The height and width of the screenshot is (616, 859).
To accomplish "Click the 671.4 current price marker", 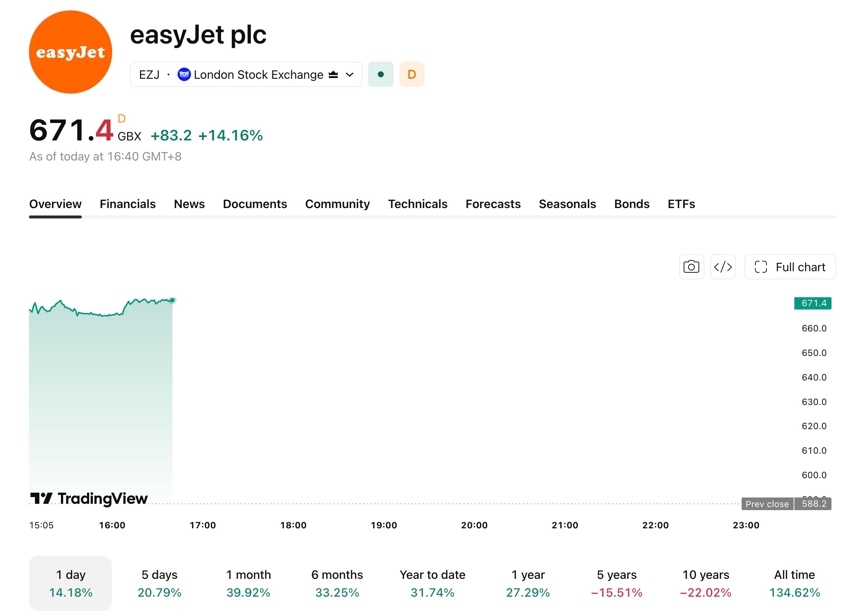I will 813,303.
